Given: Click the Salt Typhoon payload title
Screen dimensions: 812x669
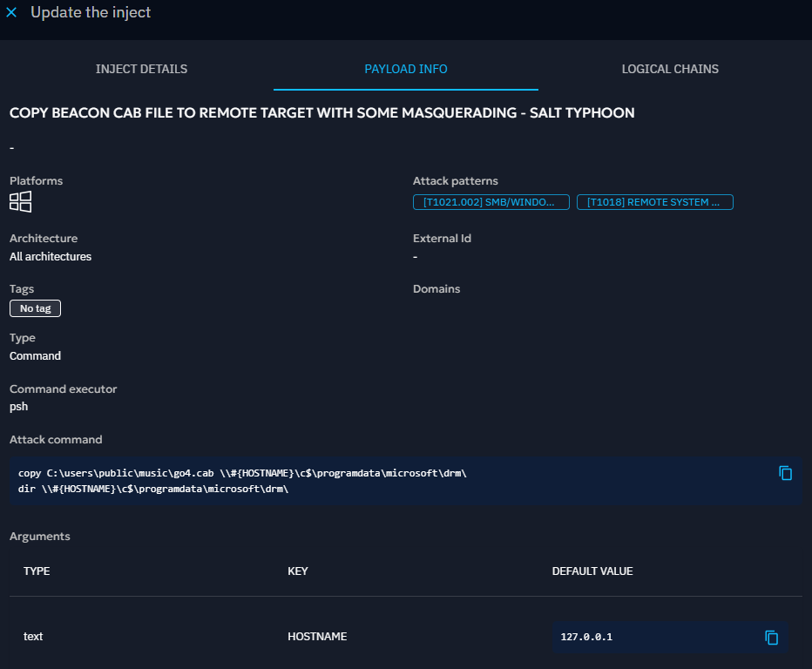Looking at the screenshot, I should [321, 113].
